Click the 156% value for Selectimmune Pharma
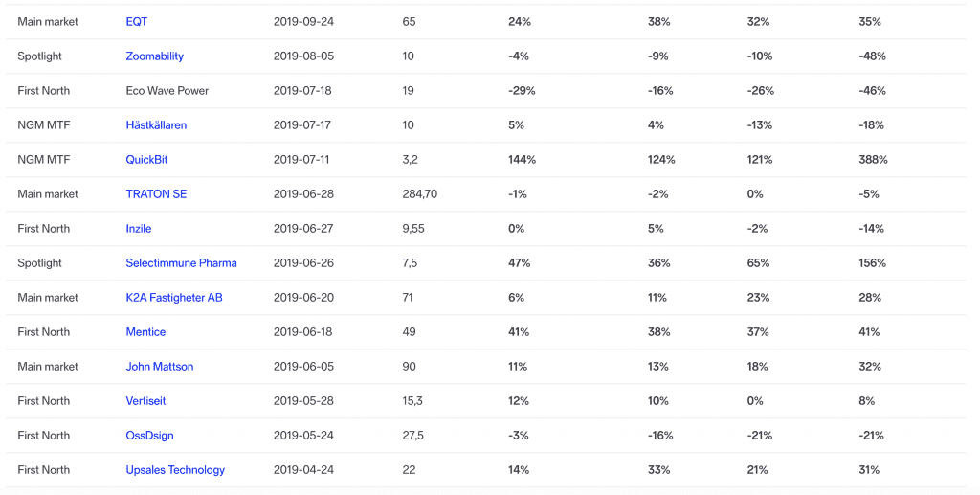980x495 pixels. [872, 263]
